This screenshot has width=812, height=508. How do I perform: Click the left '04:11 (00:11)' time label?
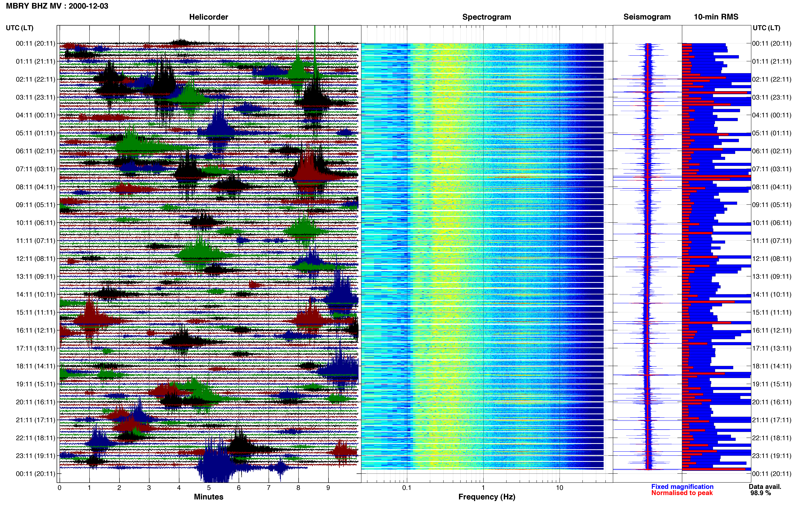(x=36, y=115)
